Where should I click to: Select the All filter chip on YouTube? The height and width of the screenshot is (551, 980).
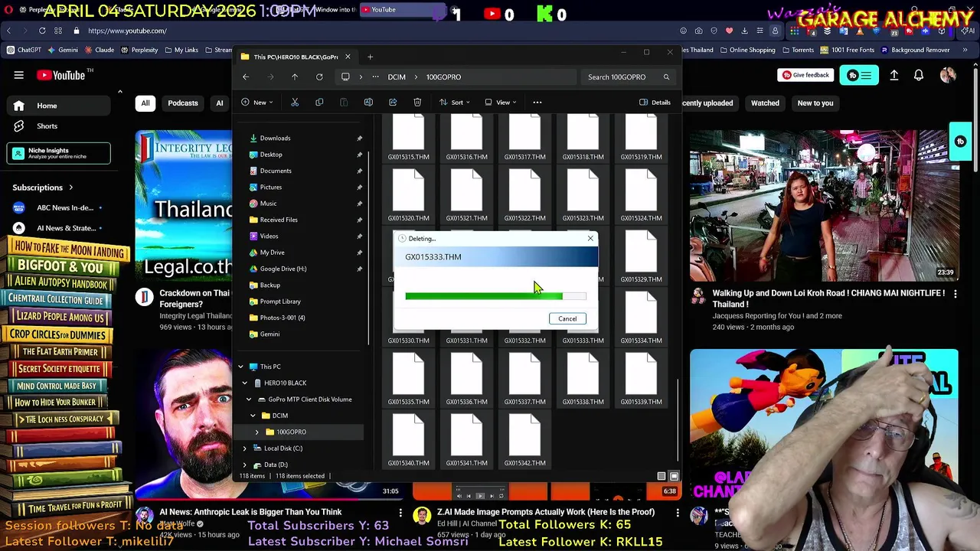point(145,103)
